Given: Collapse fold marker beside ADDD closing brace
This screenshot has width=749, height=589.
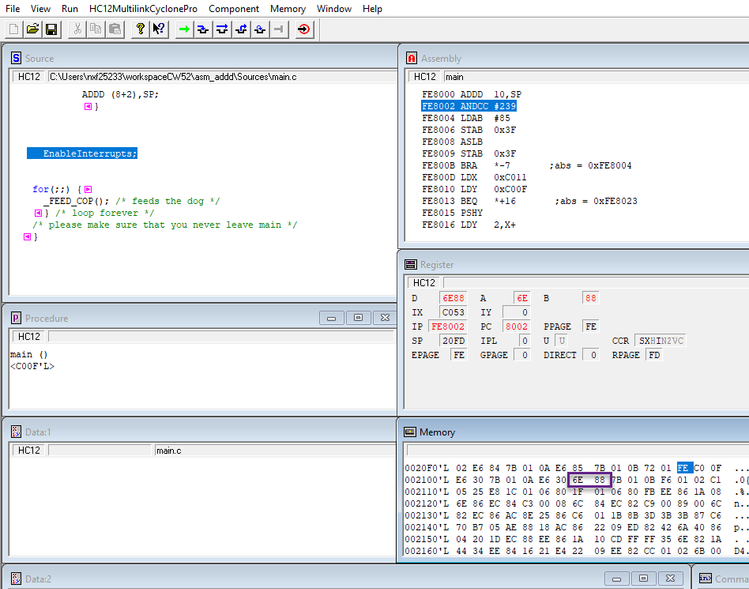Looking at the screenshot, I should click(x=88, y=106).
